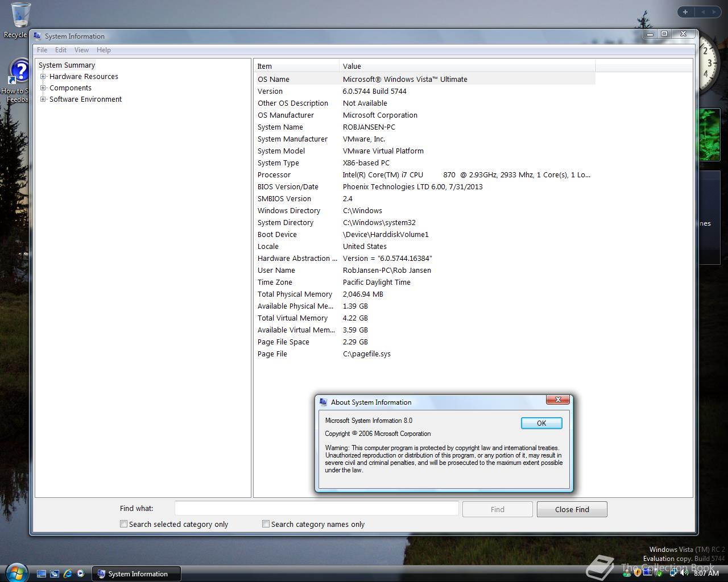
Task: Select System Manufacturer VMware, Inc. value
Action: [x=364, y=139]
